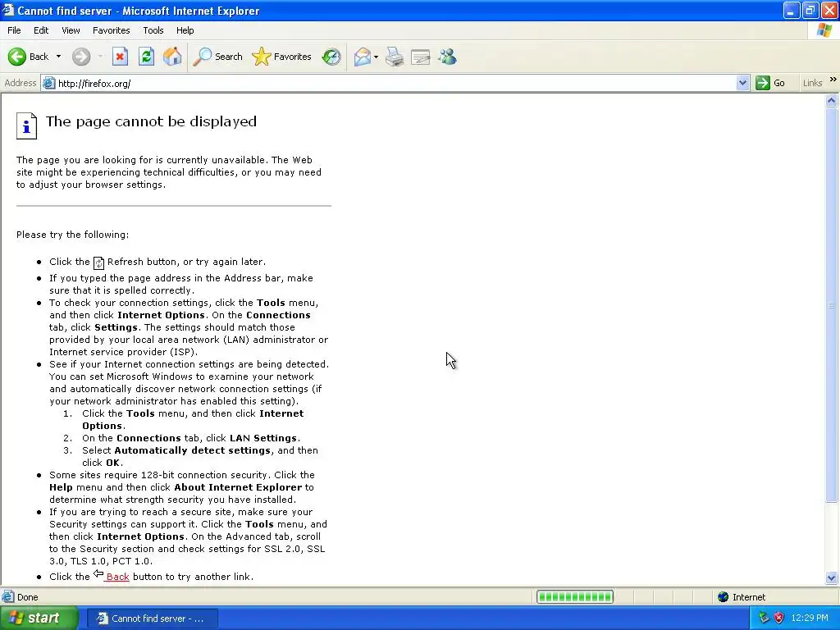Click the inline Refresh icon in text
Viewport: 840px width, 630px height.
[x=98, y=262]
